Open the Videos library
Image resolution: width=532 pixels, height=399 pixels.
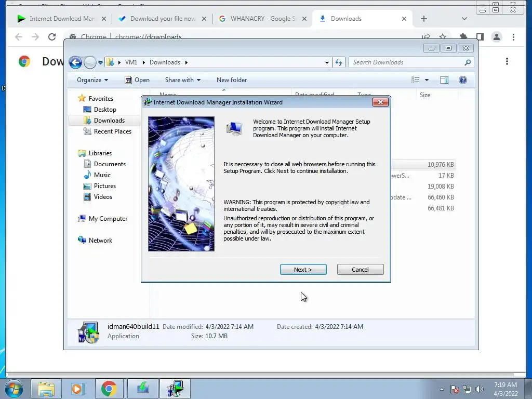(103, 197)
